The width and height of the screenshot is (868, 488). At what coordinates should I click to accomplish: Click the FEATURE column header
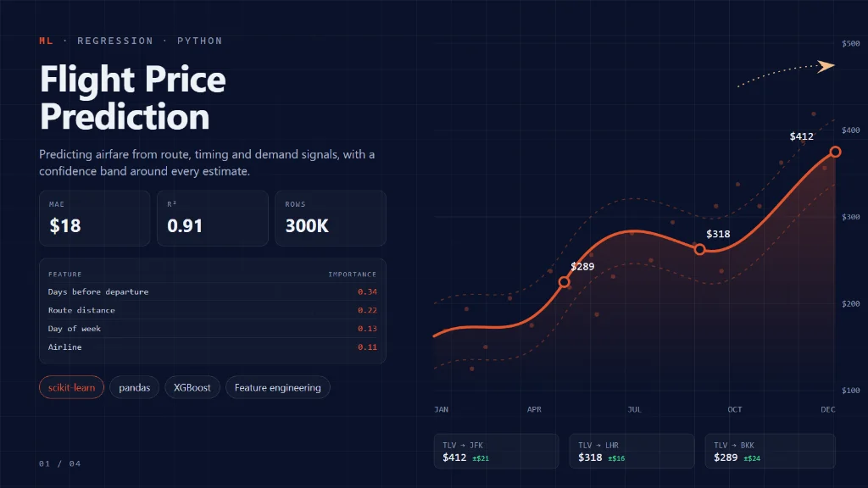click(x=64, y=274)
